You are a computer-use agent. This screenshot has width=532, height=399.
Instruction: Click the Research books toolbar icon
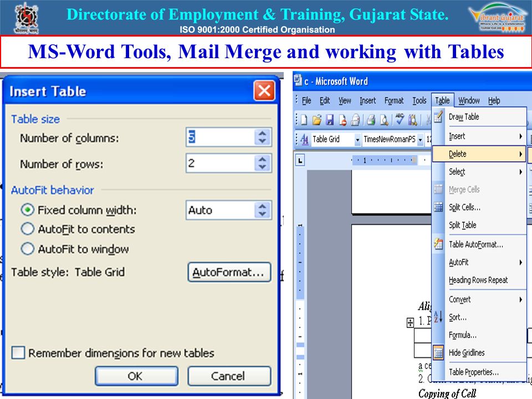tap(412, 120)
